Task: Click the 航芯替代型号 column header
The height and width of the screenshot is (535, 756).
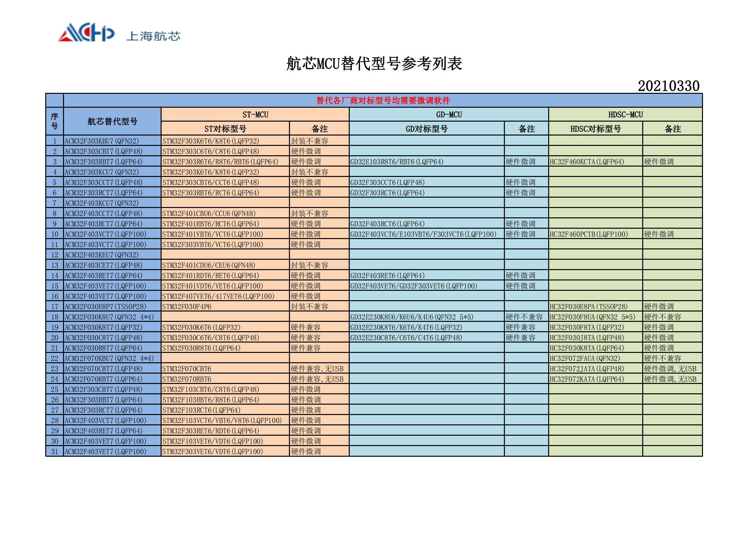Action: 112,121
